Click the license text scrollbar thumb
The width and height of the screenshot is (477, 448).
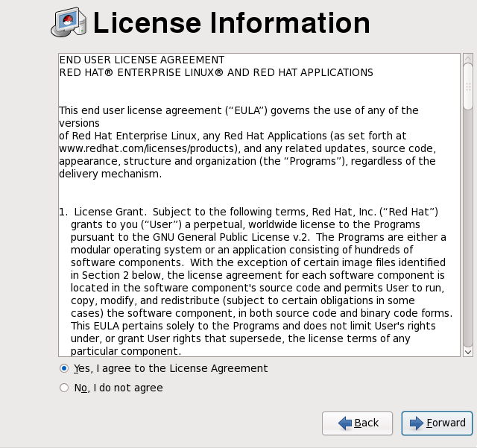click(467, 86)
